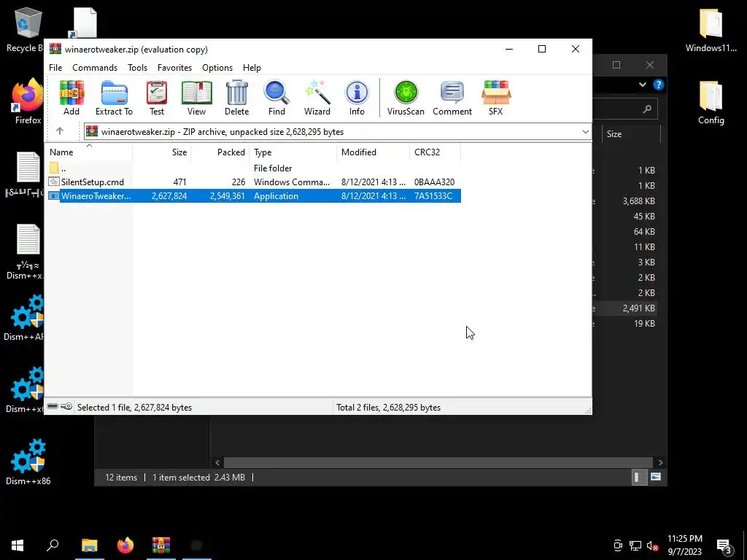This screenshot has height=560, width=747.
Task: Expand the archive path dropdown arrow
Action: [x=585, y=132]
